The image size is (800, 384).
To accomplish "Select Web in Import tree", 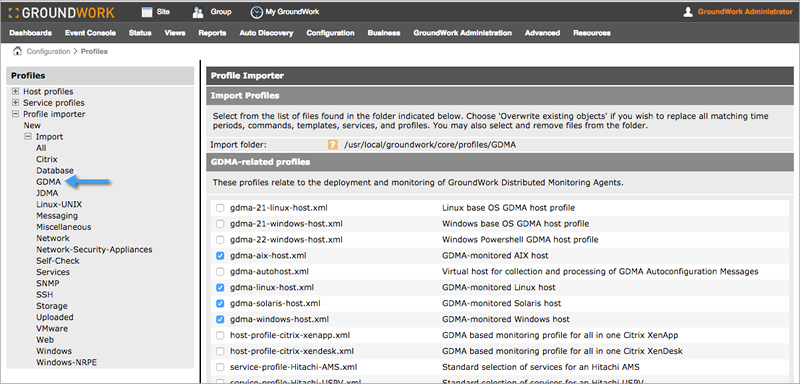I will click(45, 340).
